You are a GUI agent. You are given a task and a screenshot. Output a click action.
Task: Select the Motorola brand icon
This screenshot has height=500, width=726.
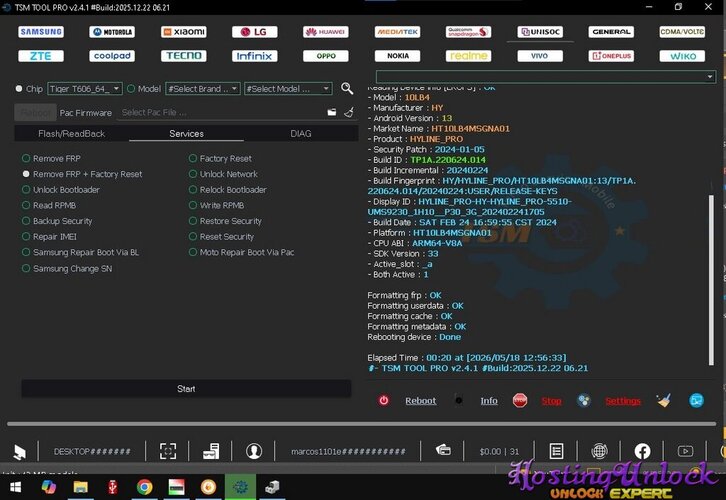(112, 31)
